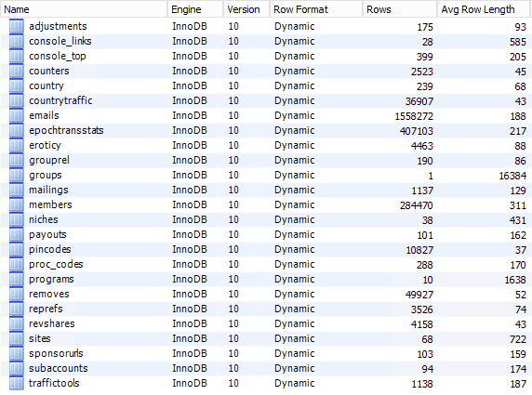Click the table icon beside proc_codes

tap(17, 264)
